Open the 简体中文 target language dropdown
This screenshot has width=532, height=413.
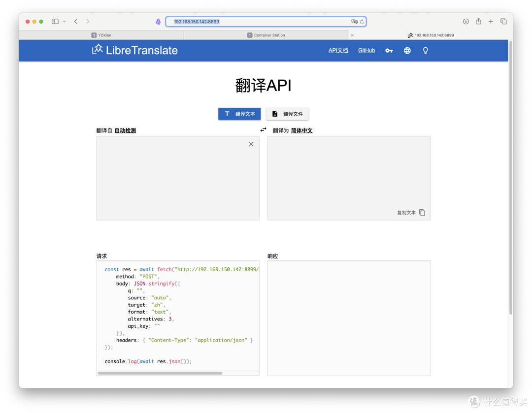pos(301,130)
